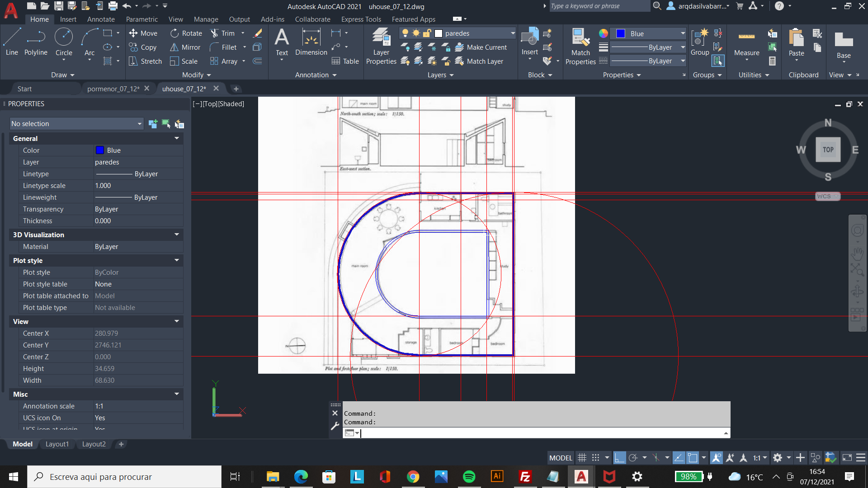Open the Insert block tool
The width and height of the screenshot is (868, 488).
pos(529,42)
